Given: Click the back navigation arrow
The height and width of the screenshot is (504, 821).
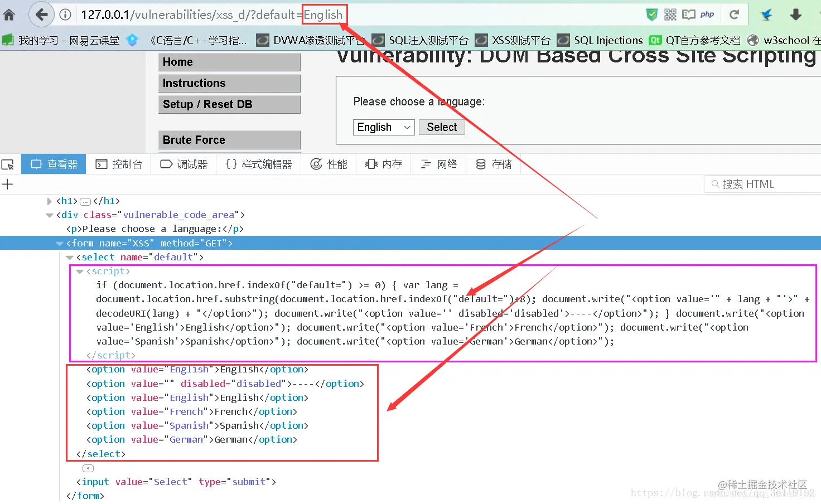Looking at the screenshot, I should [x=41, y=14].
